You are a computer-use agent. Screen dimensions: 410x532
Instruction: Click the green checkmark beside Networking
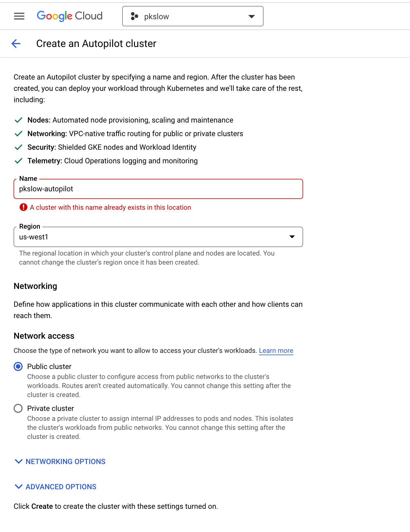tap(18, 134)
